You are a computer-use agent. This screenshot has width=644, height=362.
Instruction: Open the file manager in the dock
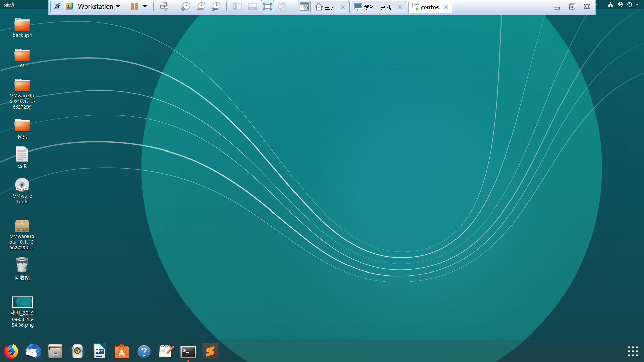click(55, 351)
